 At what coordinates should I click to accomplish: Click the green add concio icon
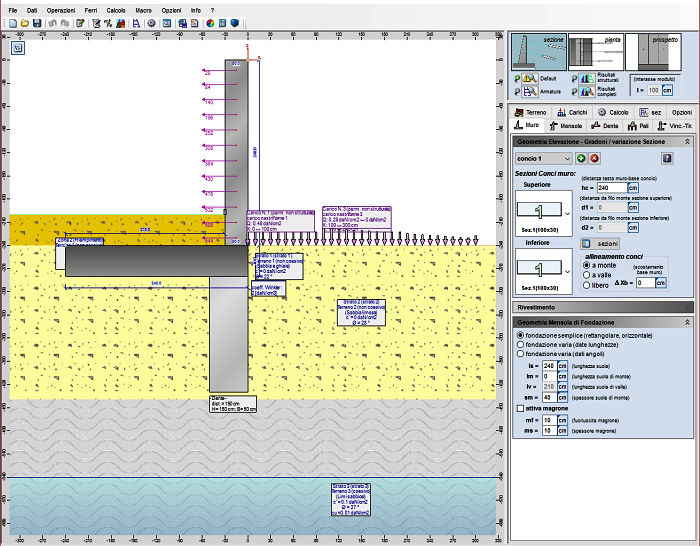point(581,158)
